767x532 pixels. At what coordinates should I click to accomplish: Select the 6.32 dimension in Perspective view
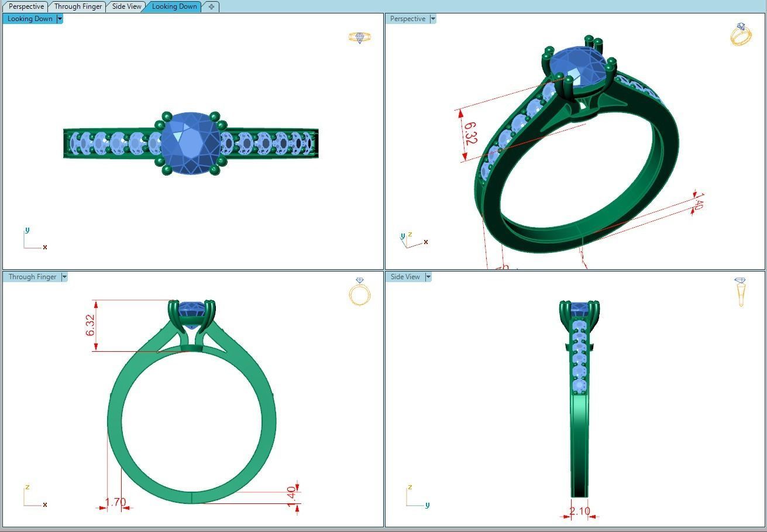pyautogui.click(x=470, y=133)
